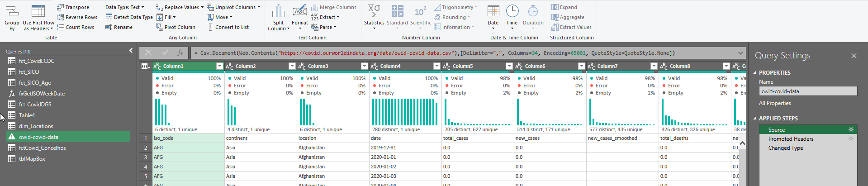Open the Unpivot Columns dropdown

(234, 7)
